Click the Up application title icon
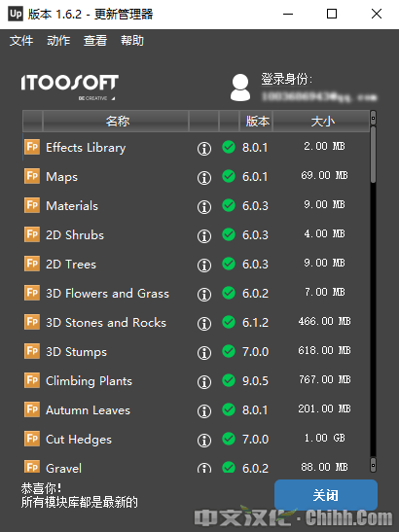 coord(16,14)
